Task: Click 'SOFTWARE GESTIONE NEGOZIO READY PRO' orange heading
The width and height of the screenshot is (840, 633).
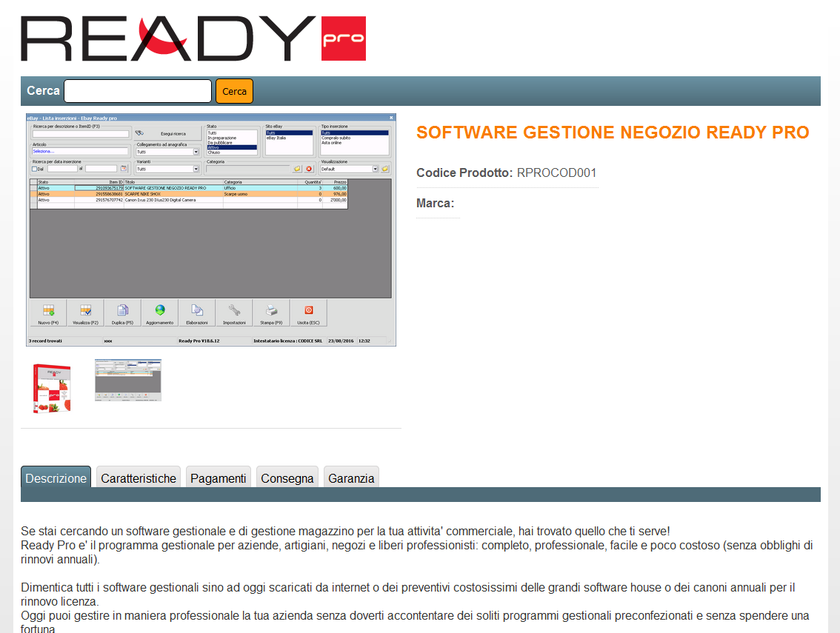Action: pos(613,133)
